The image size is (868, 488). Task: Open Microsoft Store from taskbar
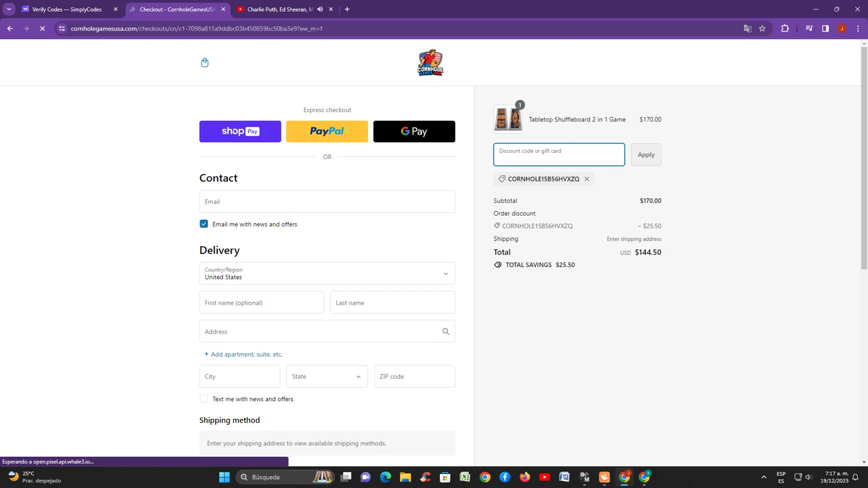coord(445,477)
